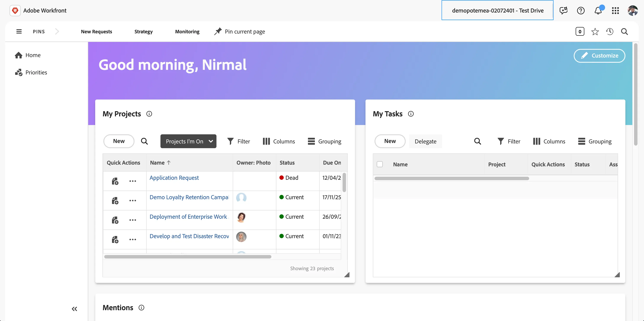Click the search icon in My Projects
644x321 pixels.
(144, 141)
